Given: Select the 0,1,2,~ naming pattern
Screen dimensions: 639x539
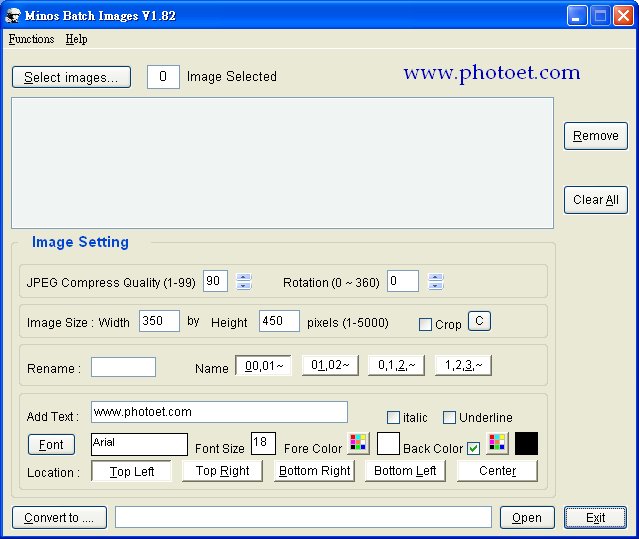Looking at the screenshot, I should (396, 365).
